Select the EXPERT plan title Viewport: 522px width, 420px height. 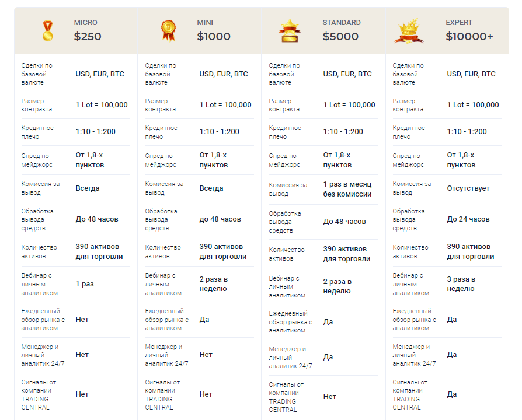click(x=459, y=23)
